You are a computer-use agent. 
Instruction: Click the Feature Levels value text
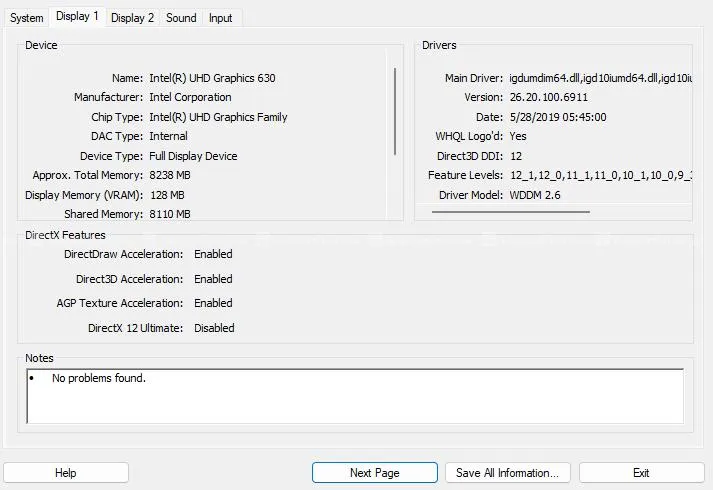click(600, 176)
